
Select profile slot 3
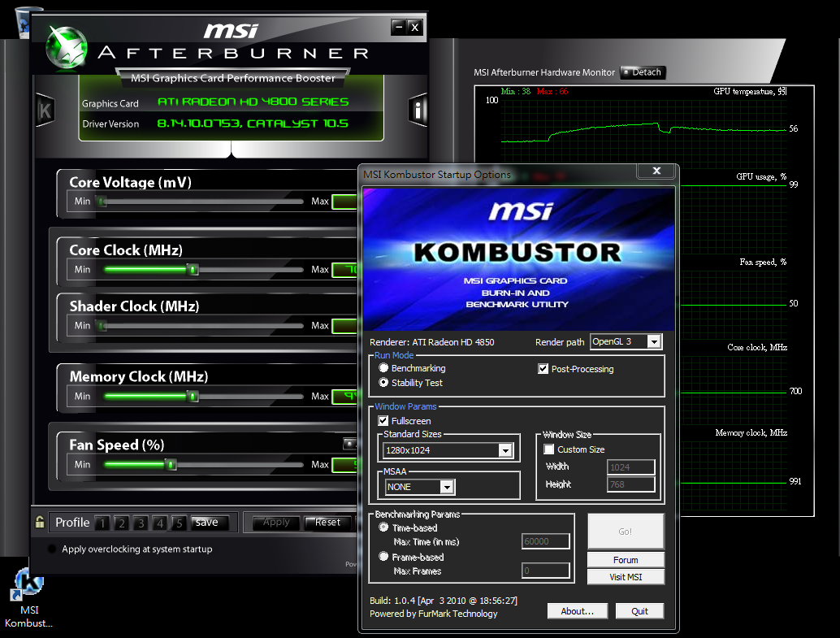141,523
